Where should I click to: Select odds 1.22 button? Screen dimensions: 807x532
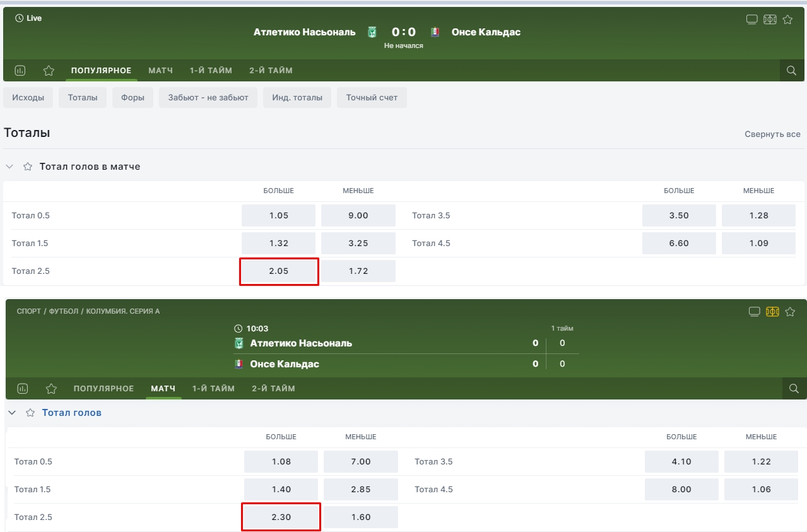click(x=761, y=461)
